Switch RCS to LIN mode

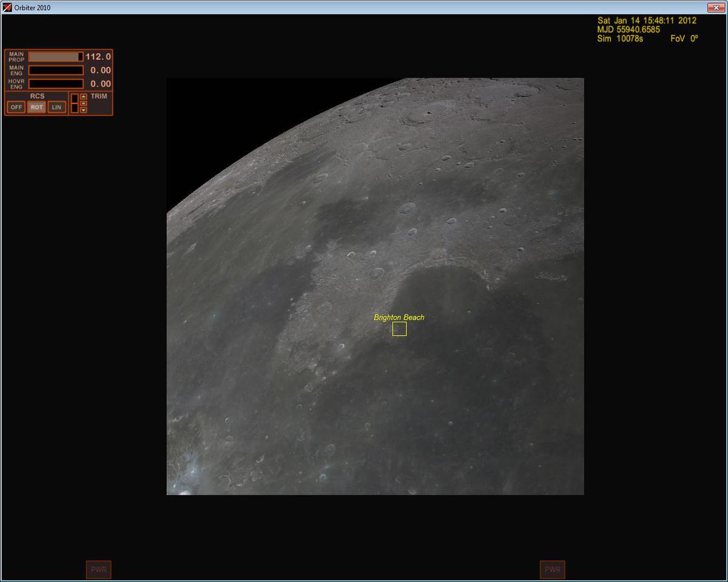(x=57, y=107)
